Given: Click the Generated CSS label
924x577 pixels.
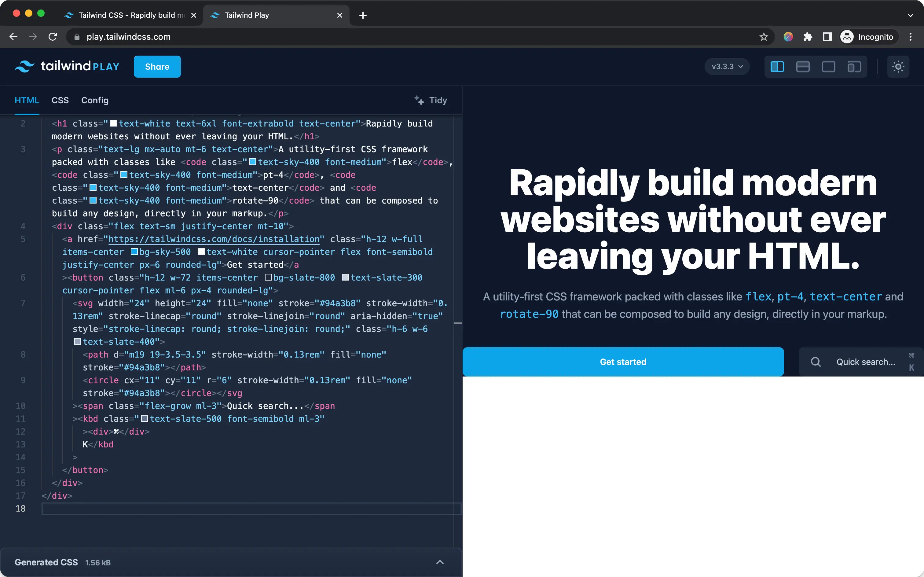Looking at the screenshot, I should tap(46, 562).
